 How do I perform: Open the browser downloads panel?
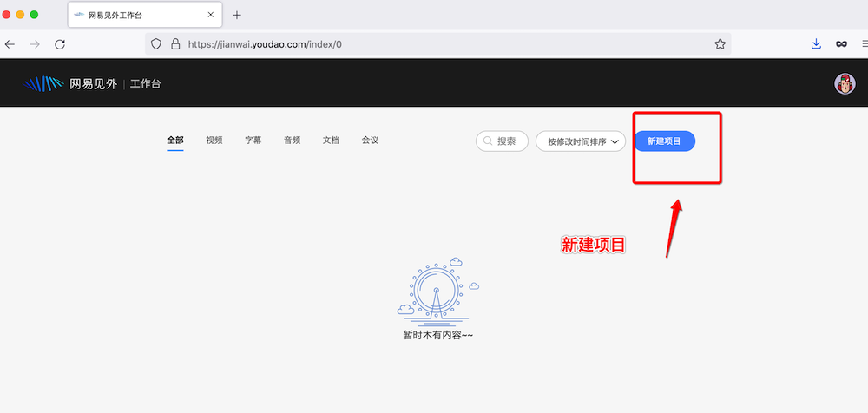click(x=816, y=43)
